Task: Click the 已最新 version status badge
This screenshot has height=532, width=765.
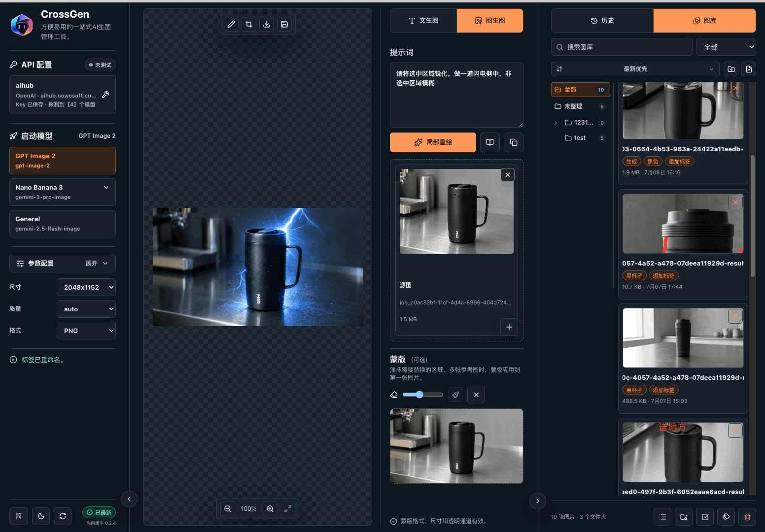Action: tap(99, 513)
